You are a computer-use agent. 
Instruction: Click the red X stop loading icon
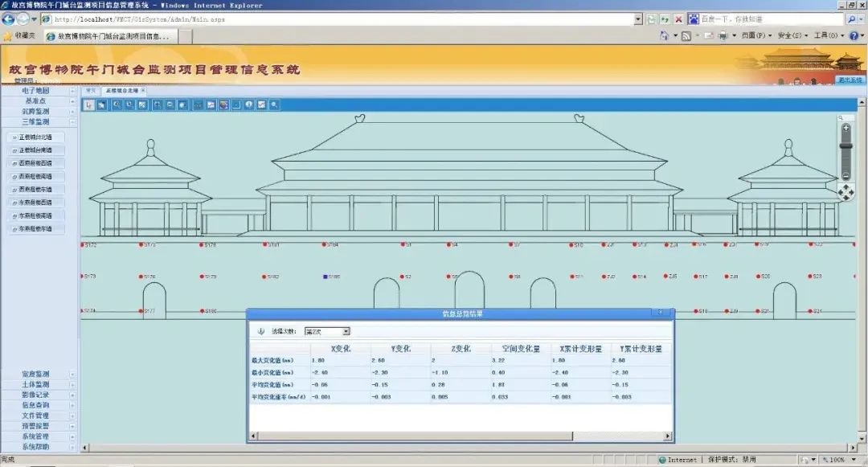(678, 19)
